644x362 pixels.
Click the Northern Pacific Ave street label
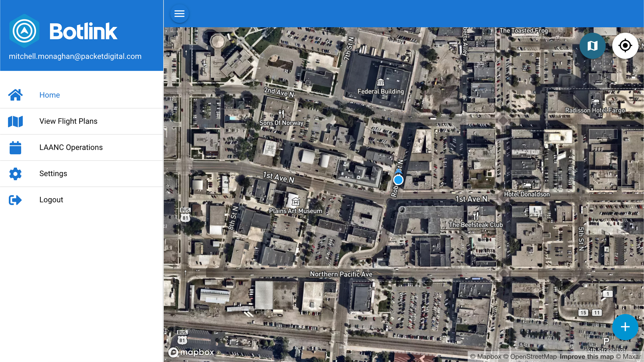tap(341, 274)
